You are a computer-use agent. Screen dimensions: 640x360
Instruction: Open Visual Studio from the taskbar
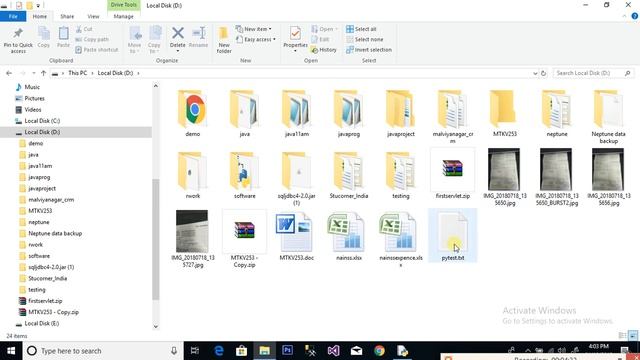pyautogui.click(x=333, y=351)
